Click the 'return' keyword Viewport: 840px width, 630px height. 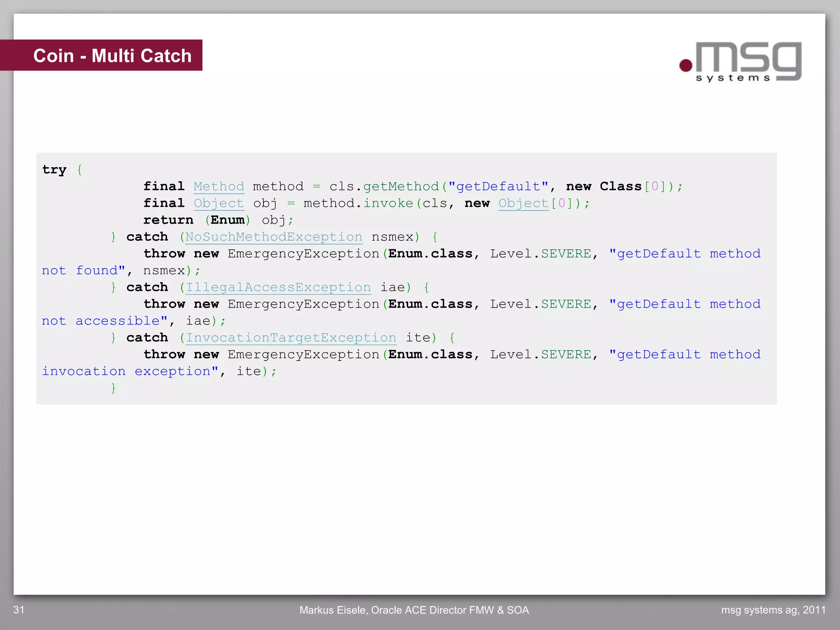pos(168,220)
